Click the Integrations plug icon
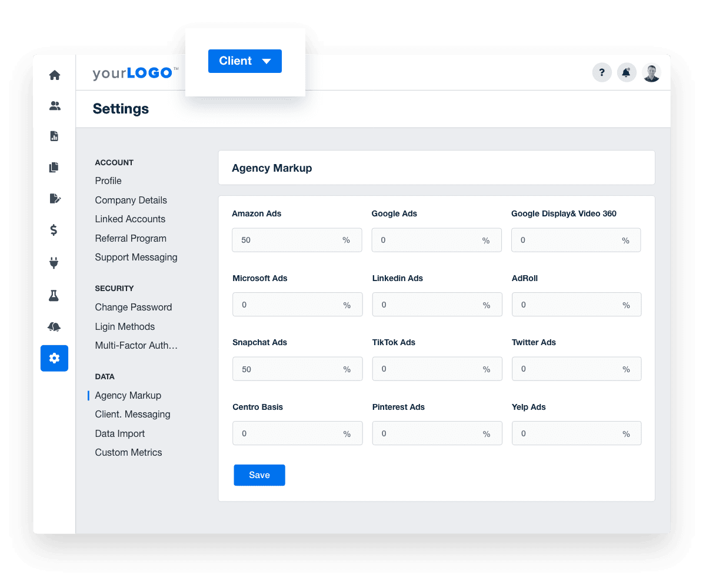Screen dimensions: 706x588 pyautogui.click(x=54, y=263)
